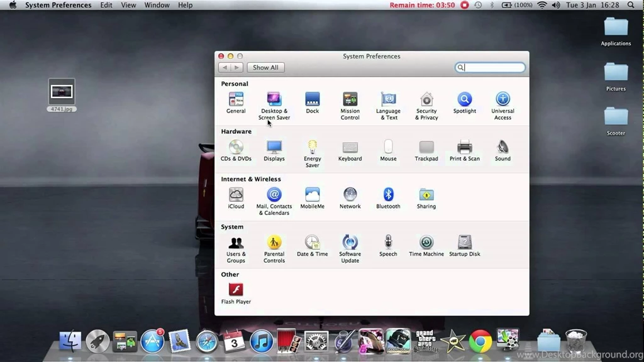
Task: Open the Apple menu
Action: [13, 5]
